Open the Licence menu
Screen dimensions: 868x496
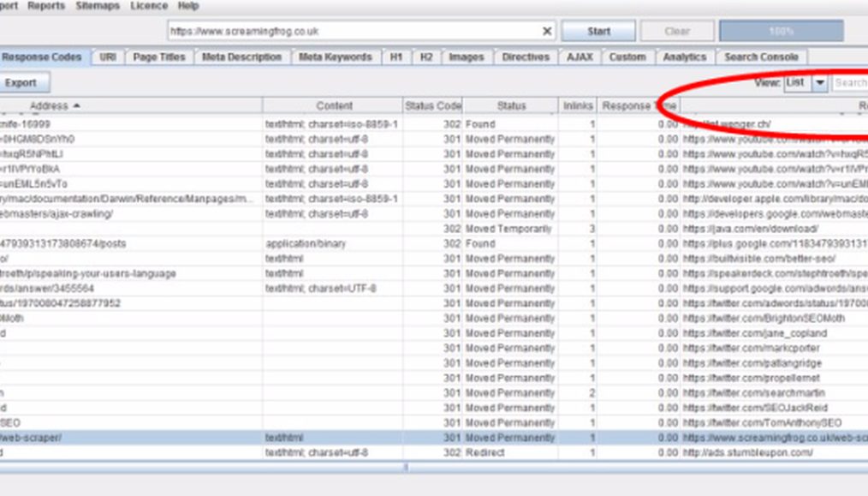[x=149, y=6]
